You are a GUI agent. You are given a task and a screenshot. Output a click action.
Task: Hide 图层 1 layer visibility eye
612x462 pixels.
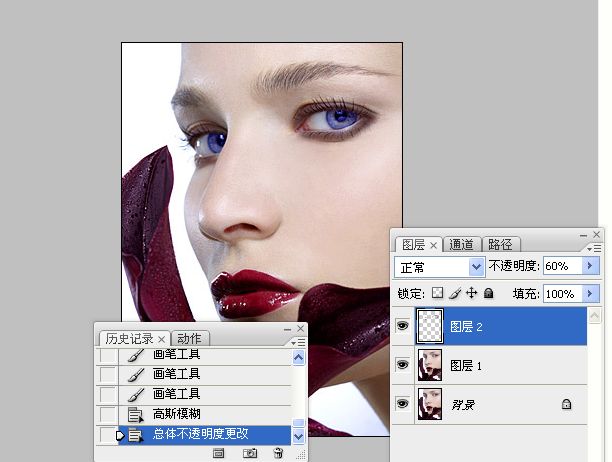[x=402, y=364]
